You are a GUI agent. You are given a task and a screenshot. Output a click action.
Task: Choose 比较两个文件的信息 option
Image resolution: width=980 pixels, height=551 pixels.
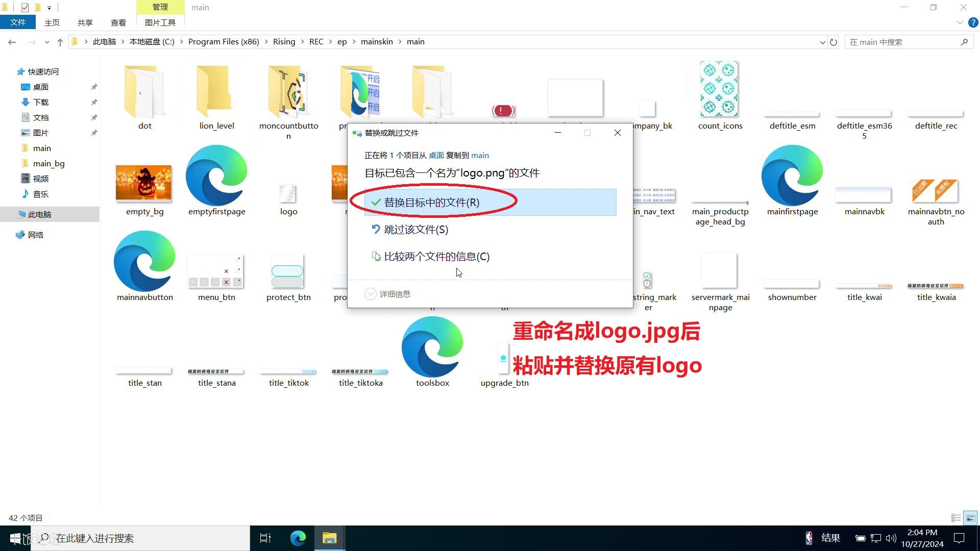[x=491, y=257]
